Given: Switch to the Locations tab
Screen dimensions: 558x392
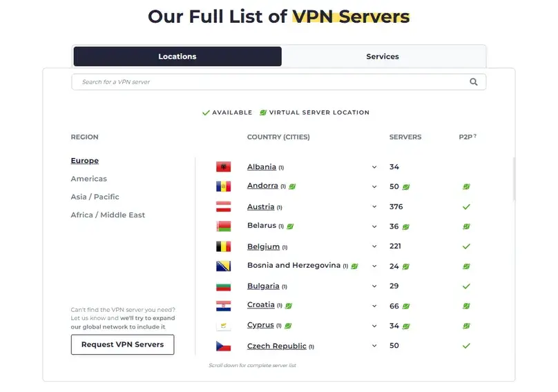Looking at the screenshot, I should pyautogui.click(x=177, y=56).
